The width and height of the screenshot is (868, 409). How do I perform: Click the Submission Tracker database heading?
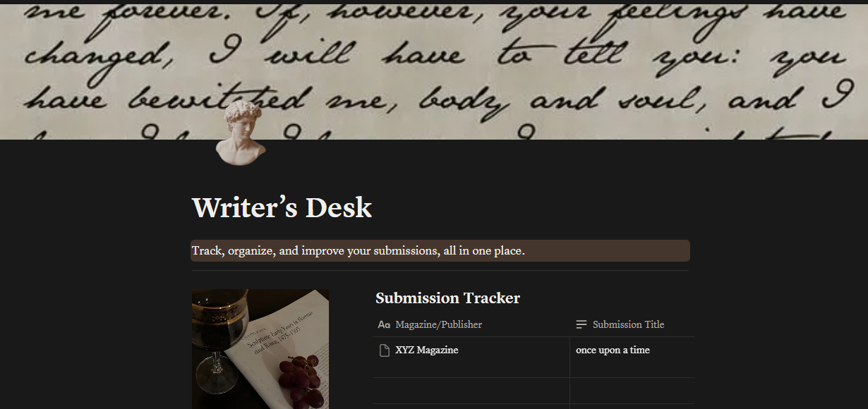(447, 298)
